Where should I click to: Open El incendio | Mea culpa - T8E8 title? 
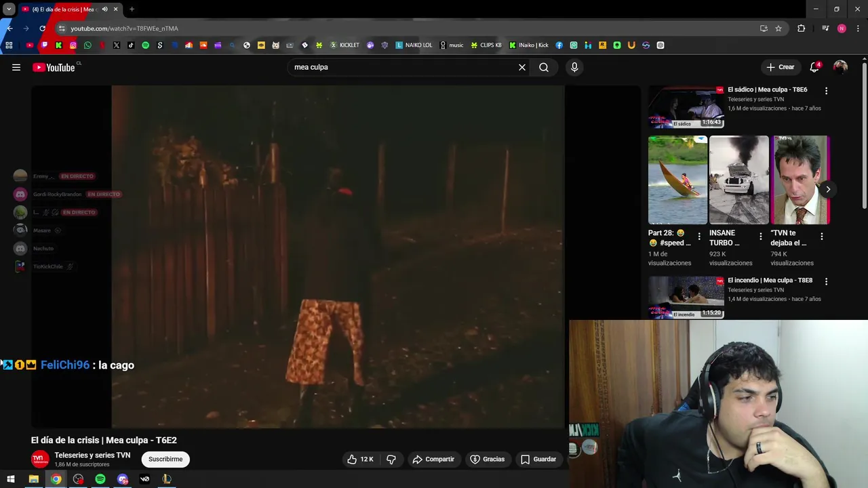[770, 280]
